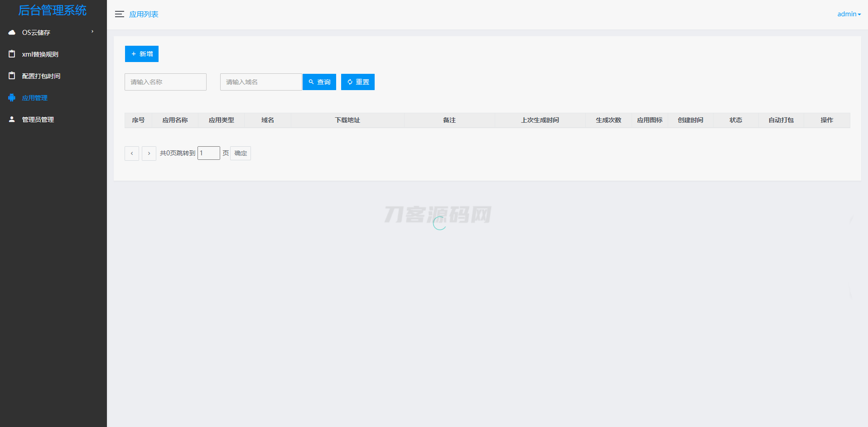Expand the OS云储存 submenu chevron
Viewport: 868px width, 427px height.
[x=92, y=32]
